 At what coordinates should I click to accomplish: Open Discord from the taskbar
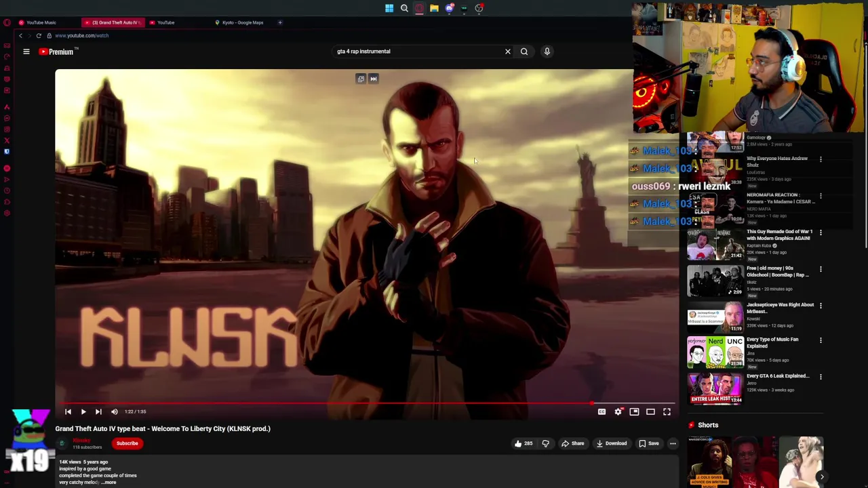(x=449, y=8)
